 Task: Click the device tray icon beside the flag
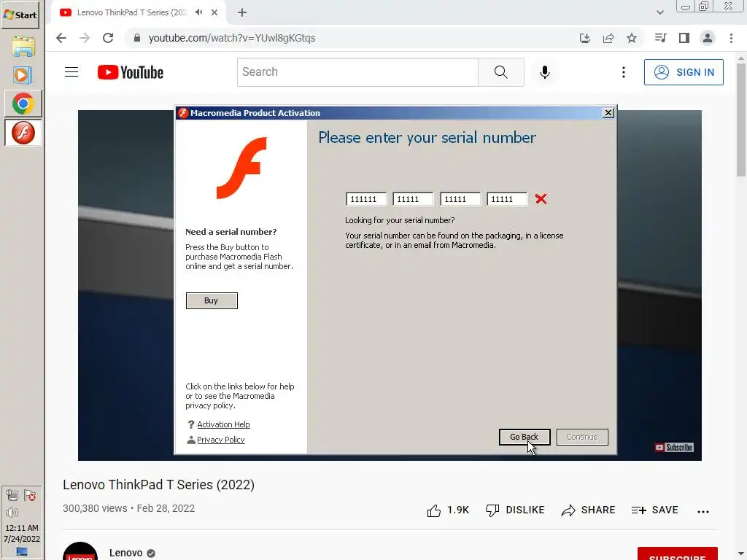point(12,496)
